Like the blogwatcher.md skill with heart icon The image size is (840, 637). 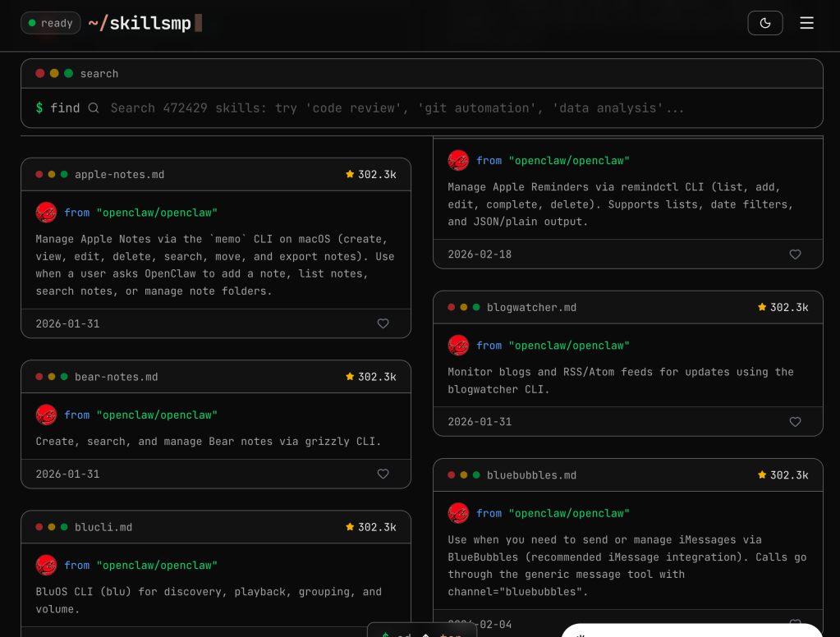(x=795, y=422)
